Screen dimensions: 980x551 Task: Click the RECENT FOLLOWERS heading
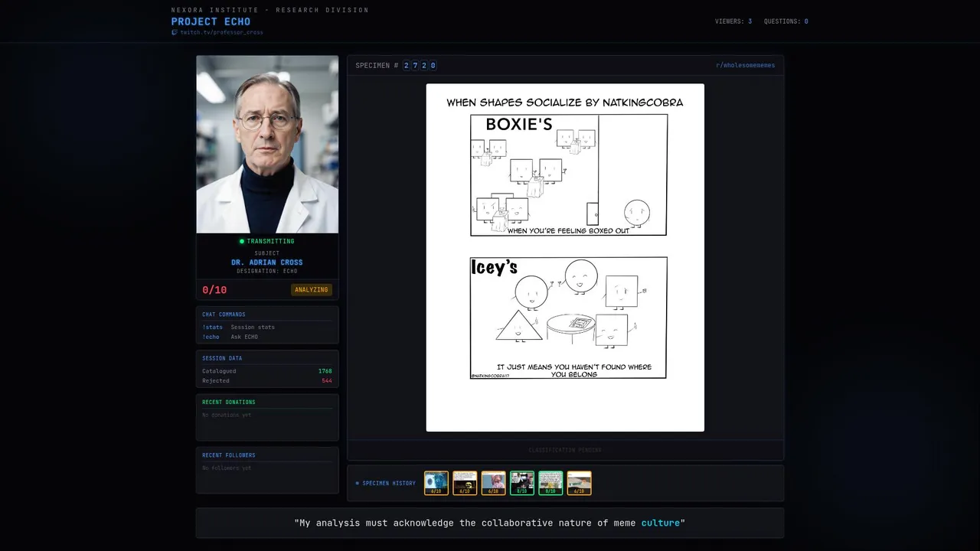(x=229, y=455)
